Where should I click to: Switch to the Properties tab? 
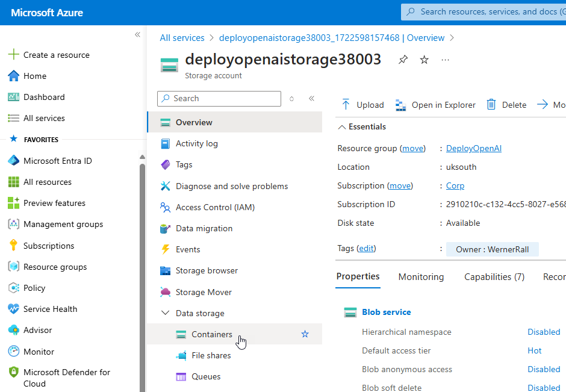coord(358,276)
